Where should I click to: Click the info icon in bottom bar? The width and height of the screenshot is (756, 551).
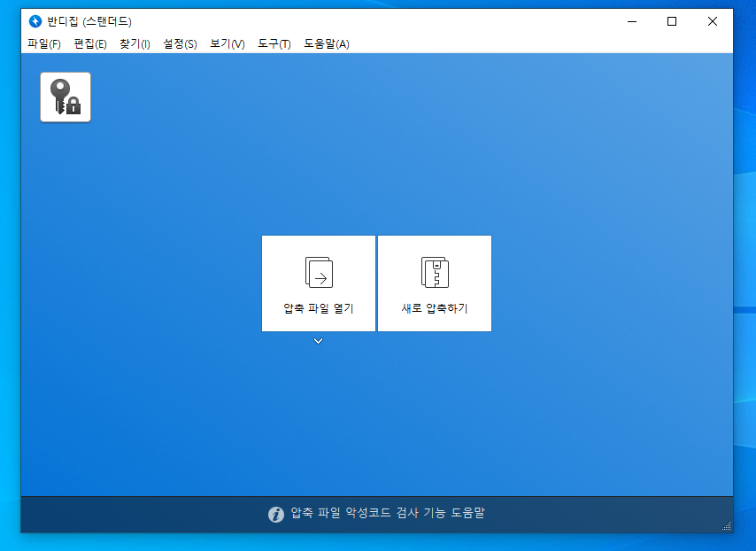[276, 515]
